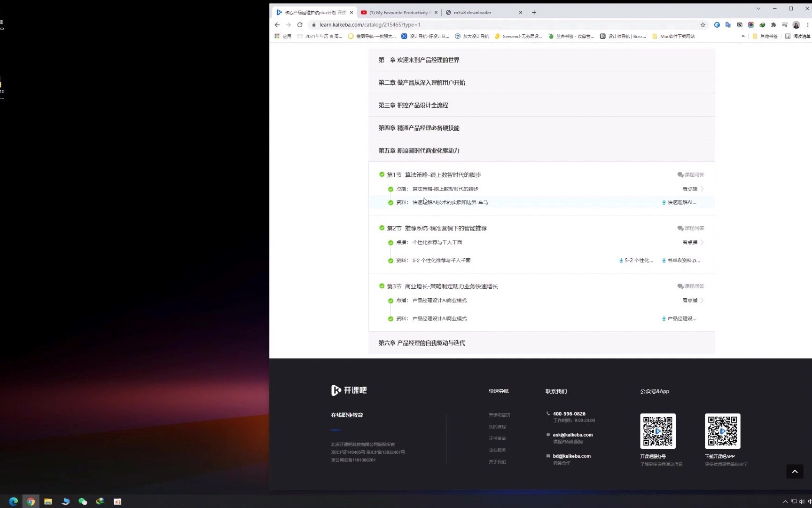Open Microsoft Edge from the taskbar
Viewport: 812px width, 508px height.
14,501
